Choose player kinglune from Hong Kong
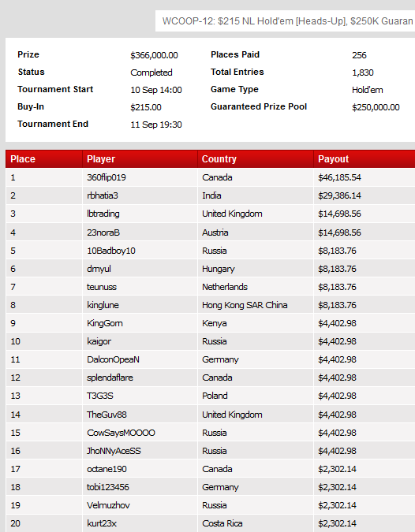This screenshot has height=532, width=415. (x=103, y=305)
